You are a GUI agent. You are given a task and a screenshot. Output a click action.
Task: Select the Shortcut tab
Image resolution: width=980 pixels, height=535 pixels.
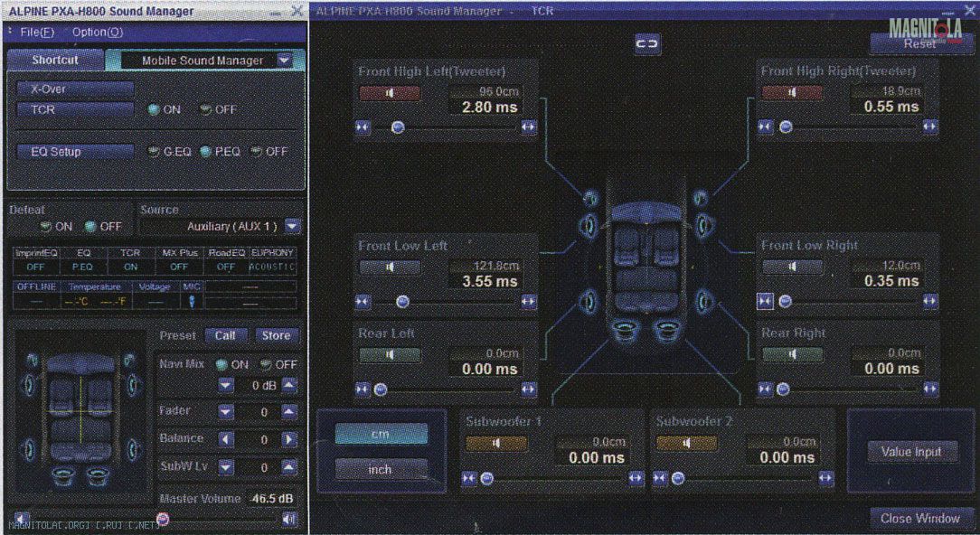tap(55, 61)
